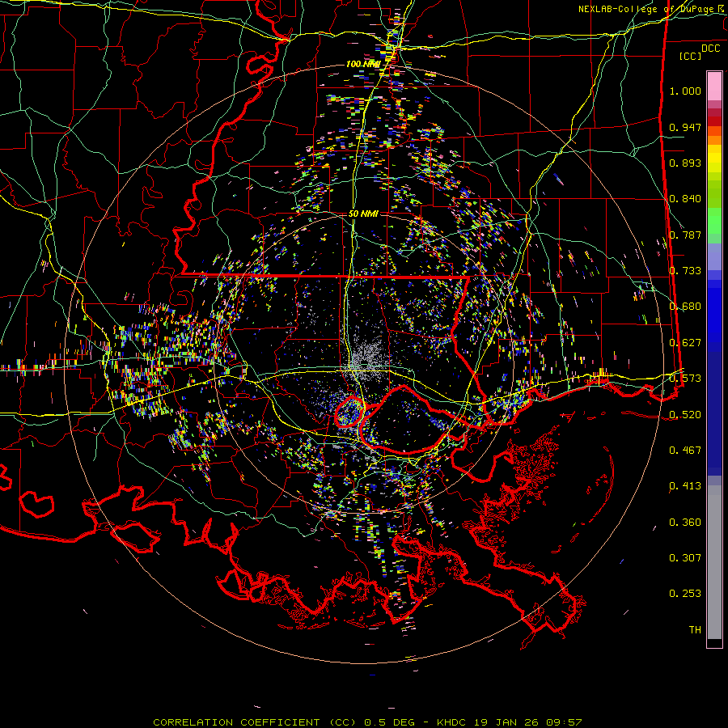Click the 0.253 scale value
The width and height of the screenshot is (728, 728).
click(685, 594)
